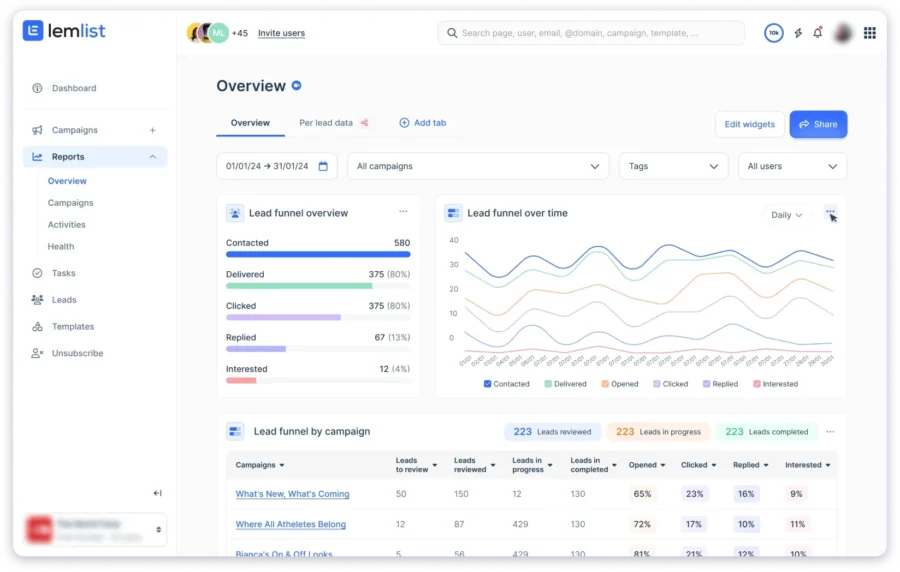900x572 pixels.
Task: Open notifications bell
Action: tap(818, 33)
